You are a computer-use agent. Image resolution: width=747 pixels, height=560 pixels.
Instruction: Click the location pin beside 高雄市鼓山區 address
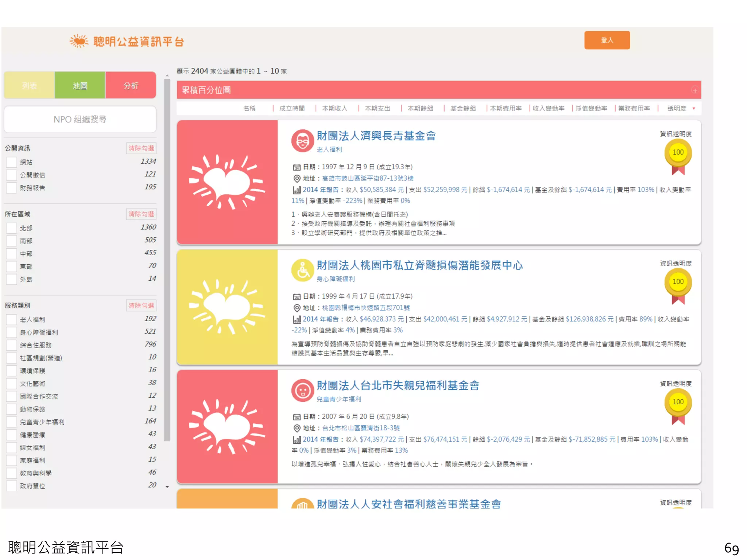coord(297,179)
